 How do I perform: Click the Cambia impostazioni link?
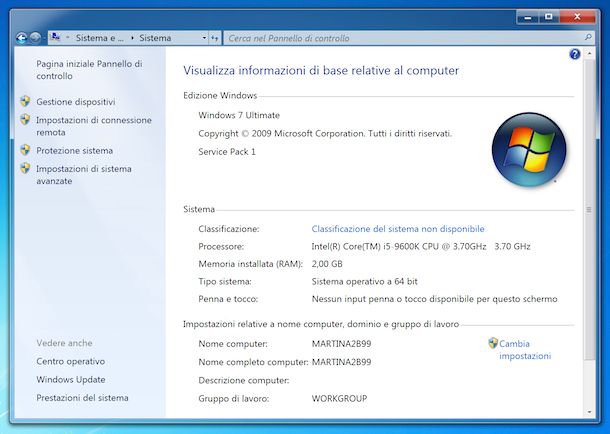525,350
